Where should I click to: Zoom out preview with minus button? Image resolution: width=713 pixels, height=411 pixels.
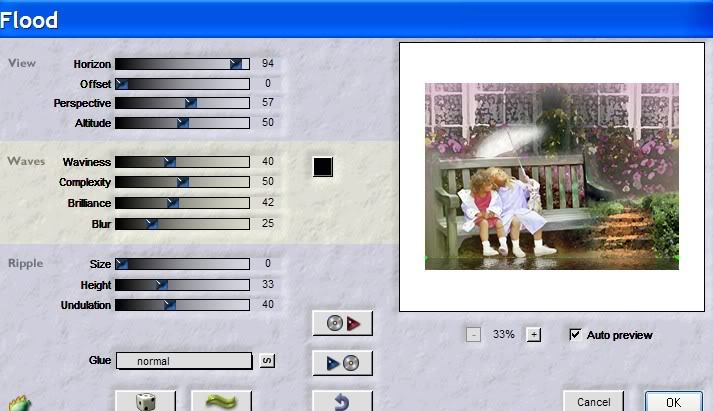474,335
